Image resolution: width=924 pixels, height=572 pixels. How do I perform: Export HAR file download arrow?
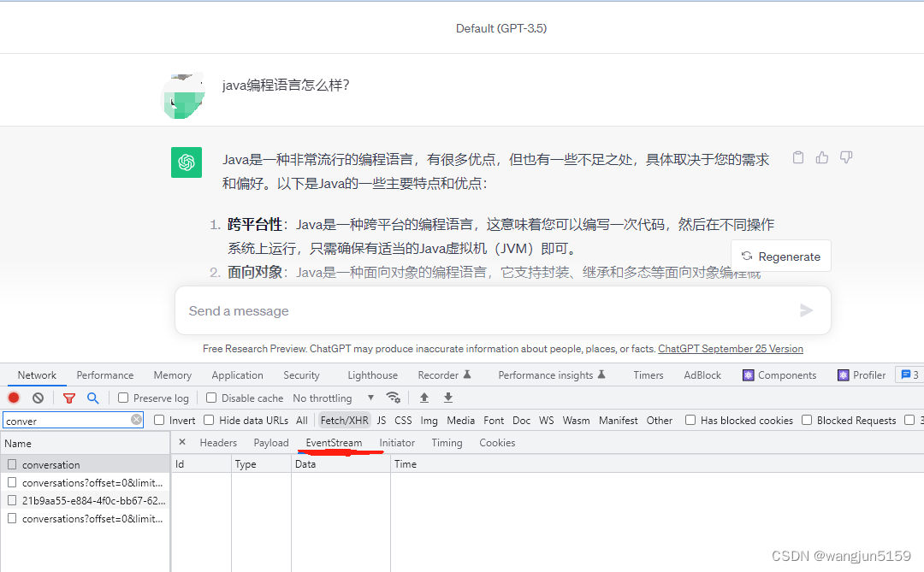[447, 398]
